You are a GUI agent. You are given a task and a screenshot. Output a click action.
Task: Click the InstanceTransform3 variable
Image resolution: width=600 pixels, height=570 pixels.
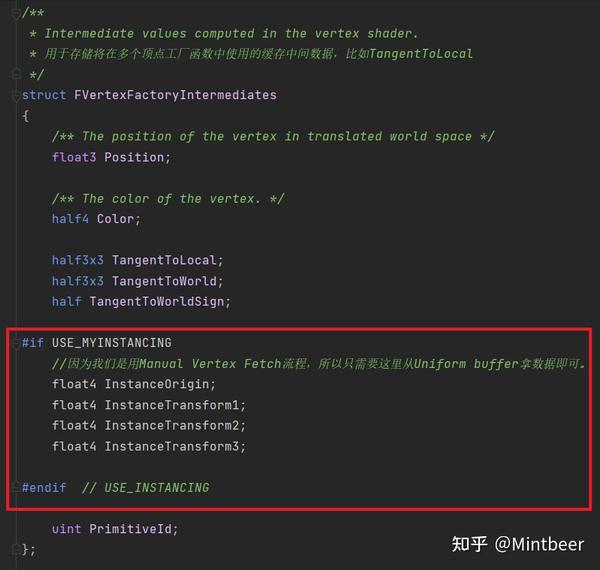(x=175, y=446)
